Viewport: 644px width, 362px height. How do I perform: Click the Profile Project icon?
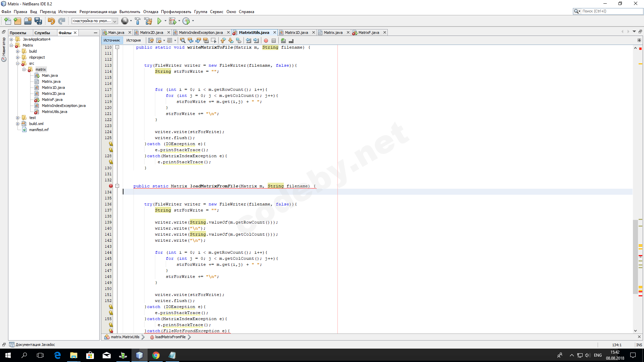(x=186, y=21)
